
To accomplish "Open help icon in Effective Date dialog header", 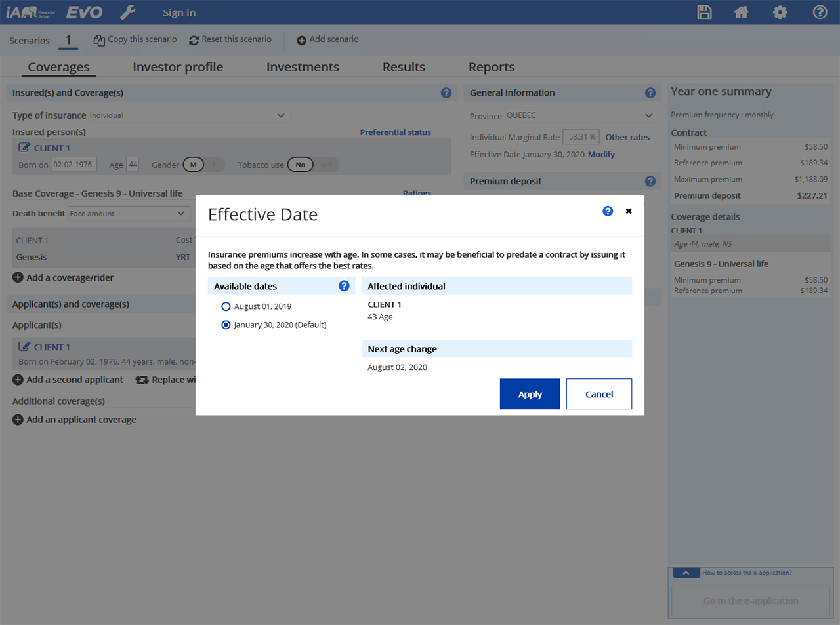I will [608, 211].
